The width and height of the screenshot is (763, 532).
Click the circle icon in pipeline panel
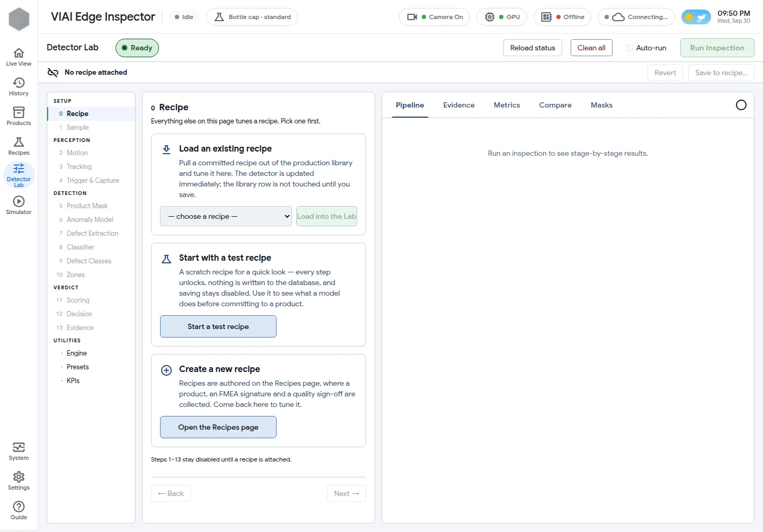tap(741, 105)
